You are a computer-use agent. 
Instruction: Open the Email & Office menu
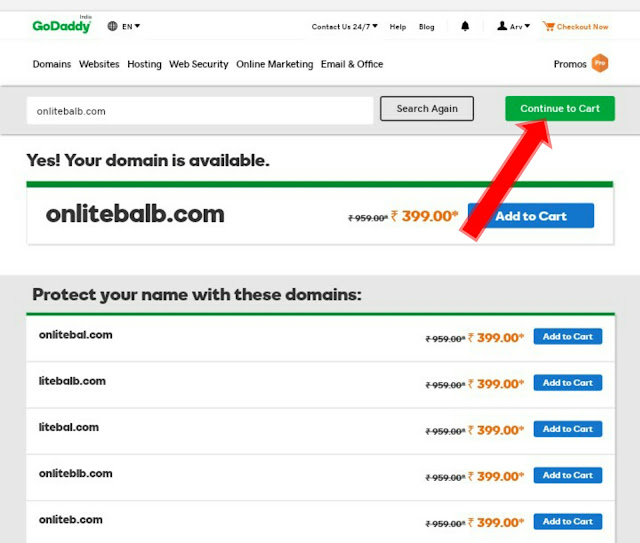tap(352, 64)
